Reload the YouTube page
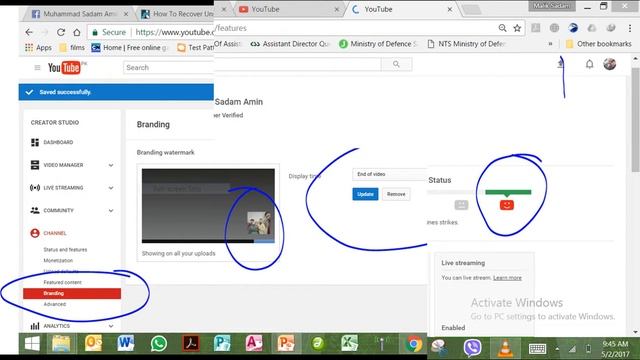The image size is (640, 360). coord(61,32)
